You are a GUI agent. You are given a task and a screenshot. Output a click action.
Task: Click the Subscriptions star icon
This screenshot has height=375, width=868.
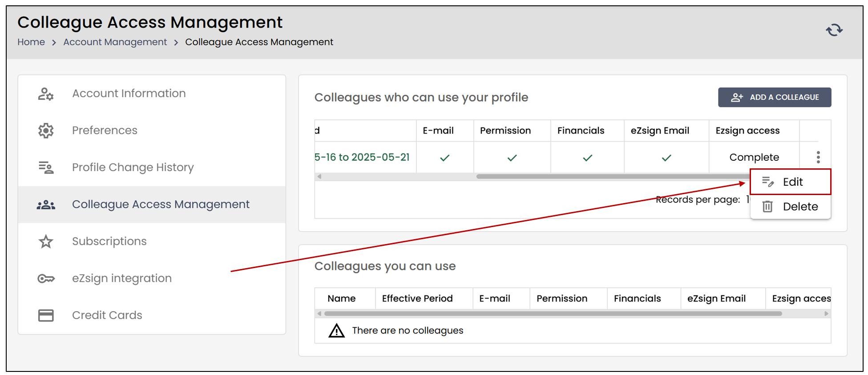(46, 241)
